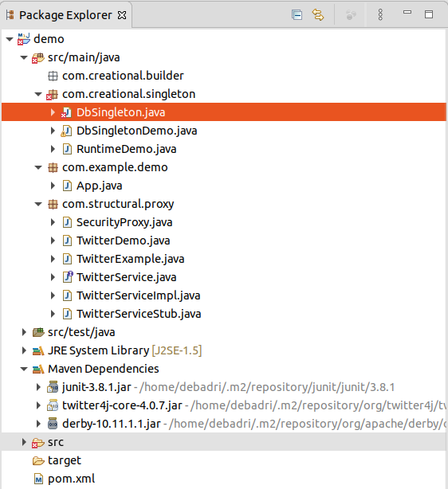Screen dimensions: 448x489
Task: Expand JRE System Library
Action: [24, 351]
